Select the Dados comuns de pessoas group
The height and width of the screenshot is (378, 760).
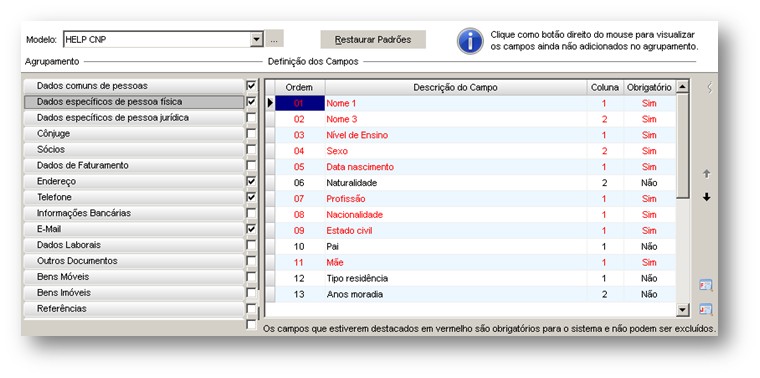tap(134, 86)
